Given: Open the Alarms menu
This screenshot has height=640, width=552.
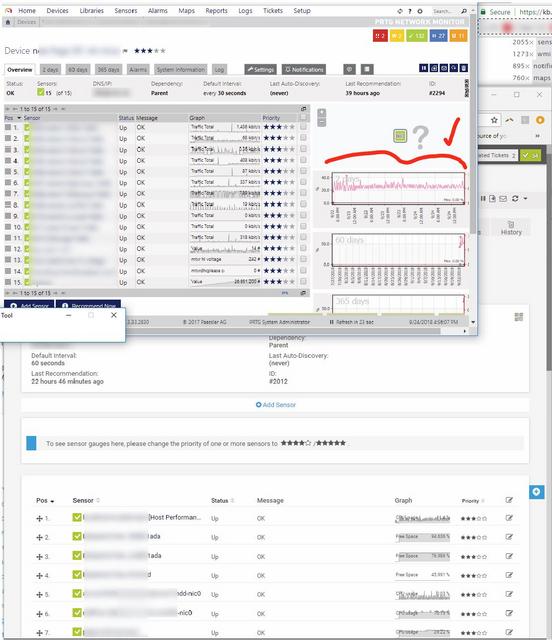Looking at the screenshot, I should coord(158,11).
